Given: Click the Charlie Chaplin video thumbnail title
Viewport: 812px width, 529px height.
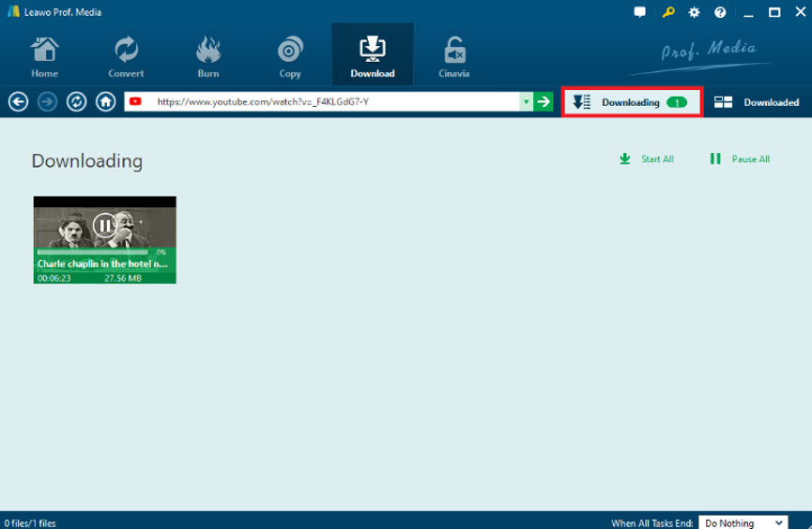Looking at the screenshot, I should pos(102,264).
